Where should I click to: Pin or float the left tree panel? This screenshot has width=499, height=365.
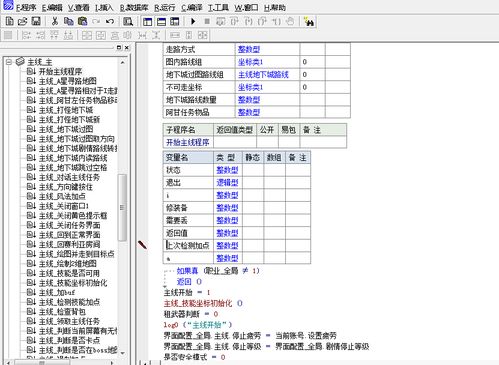(119, 48)
